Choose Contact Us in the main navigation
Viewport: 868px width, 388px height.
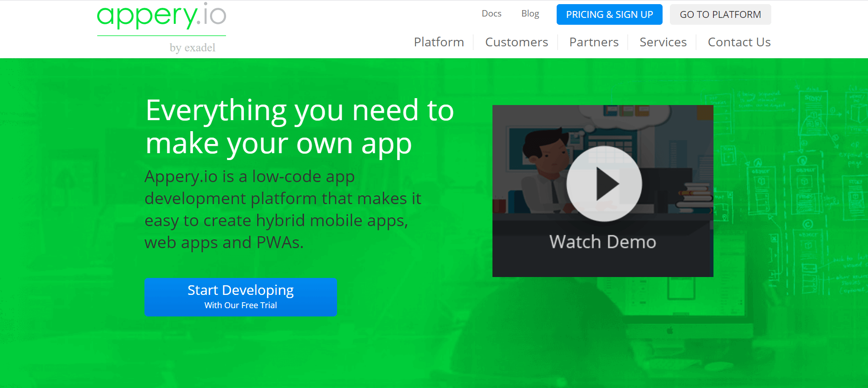click(x=739, y=42)
